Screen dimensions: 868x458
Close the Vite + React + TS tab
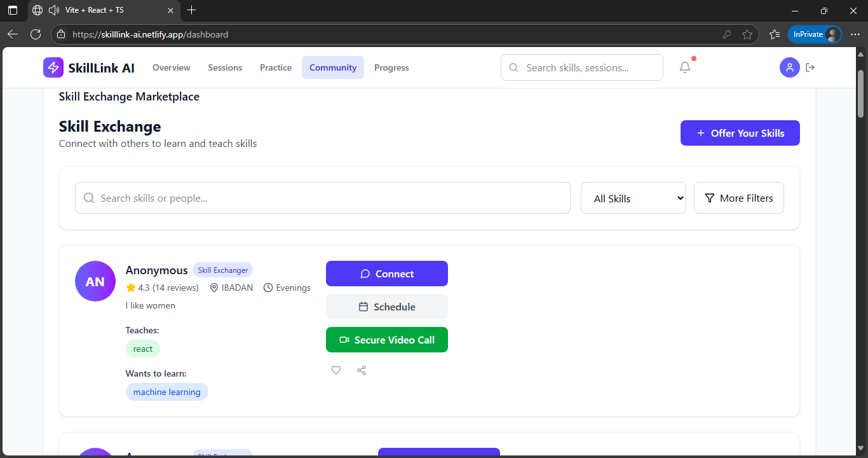tap(170, 10)
